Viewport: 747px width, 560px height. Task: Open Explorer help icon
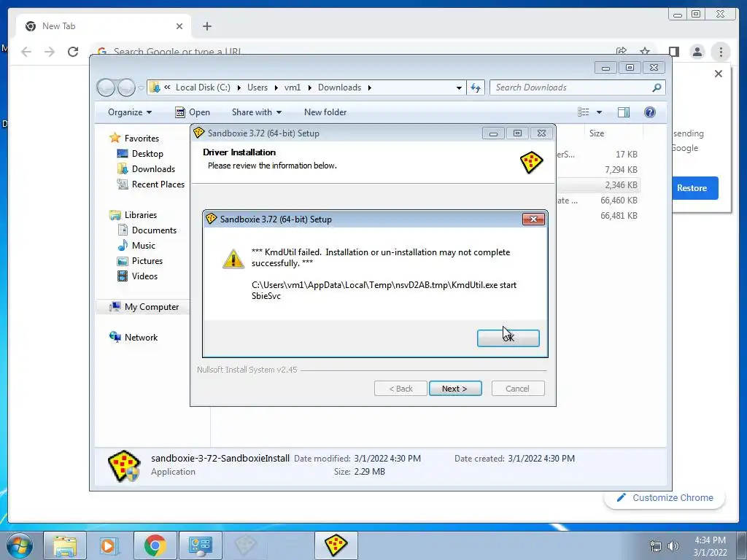tap(650, 112)
